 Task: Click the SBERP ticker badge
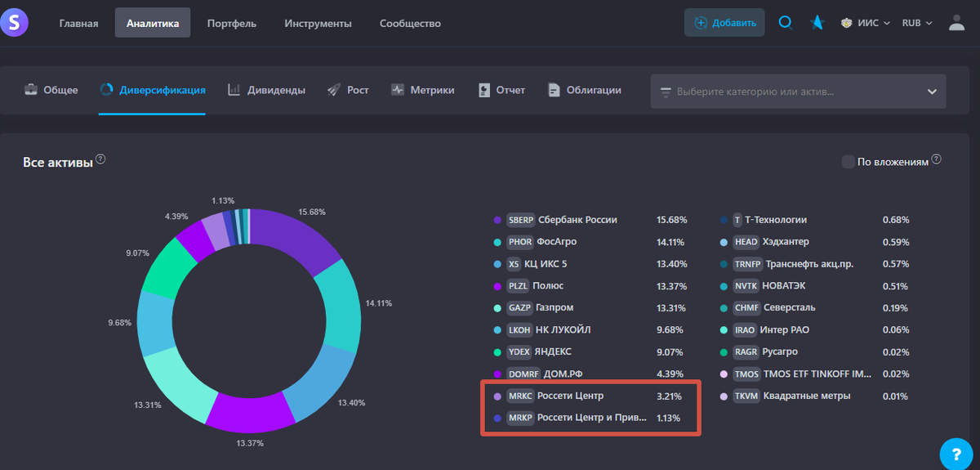520,220
